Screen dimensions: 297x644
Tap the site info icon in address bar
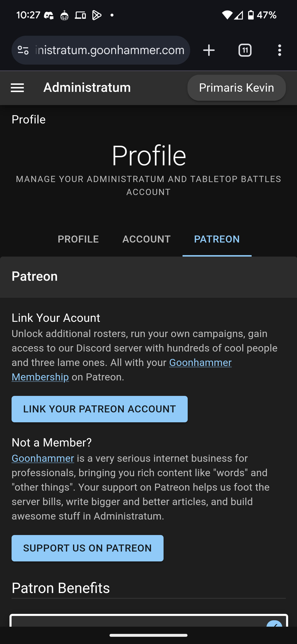pyautogui.click(x=23, y=50)
